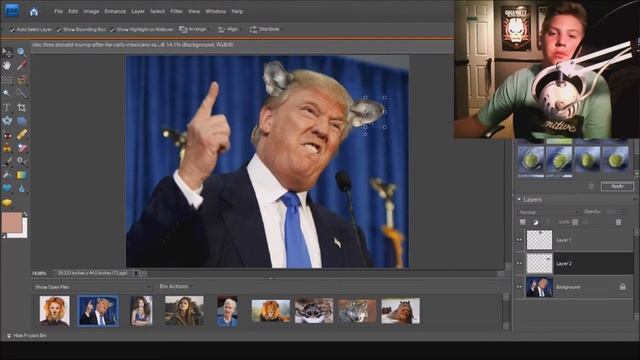Select the Crop tool
The image size is (640, 360).
click(21, 107)
